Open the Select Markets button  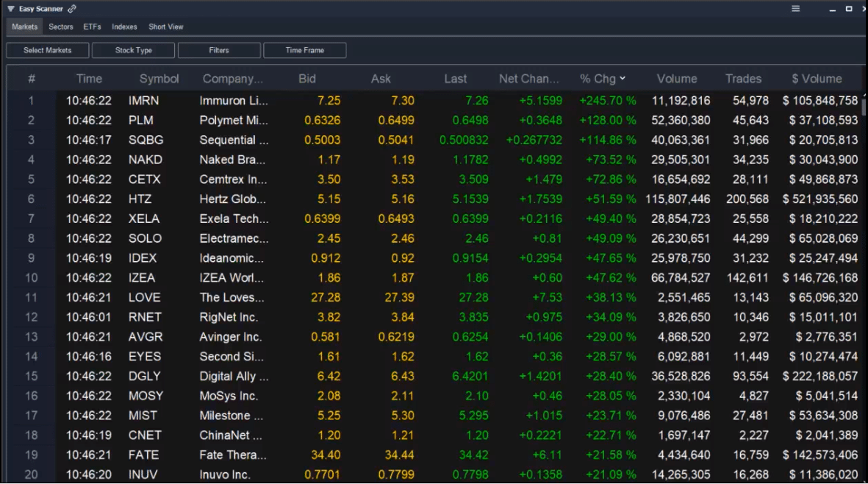click(48, 51)
